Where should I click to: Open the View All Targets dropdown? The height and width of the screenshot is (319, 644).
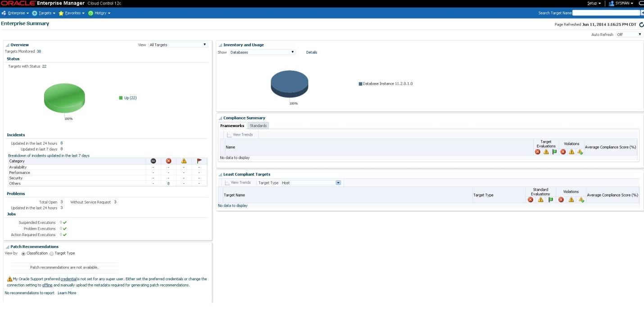click(x=178, y=45)
